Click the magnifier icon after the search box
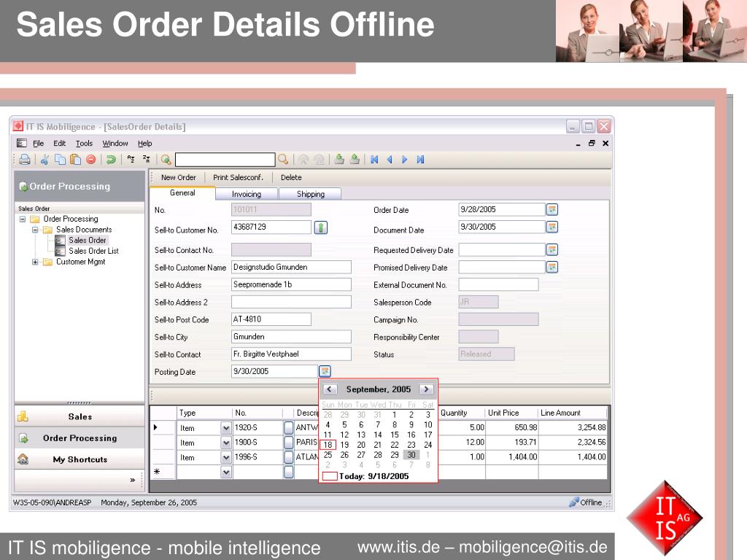The image size is (747, 560). pyautogui.click(x=283, y=160)
